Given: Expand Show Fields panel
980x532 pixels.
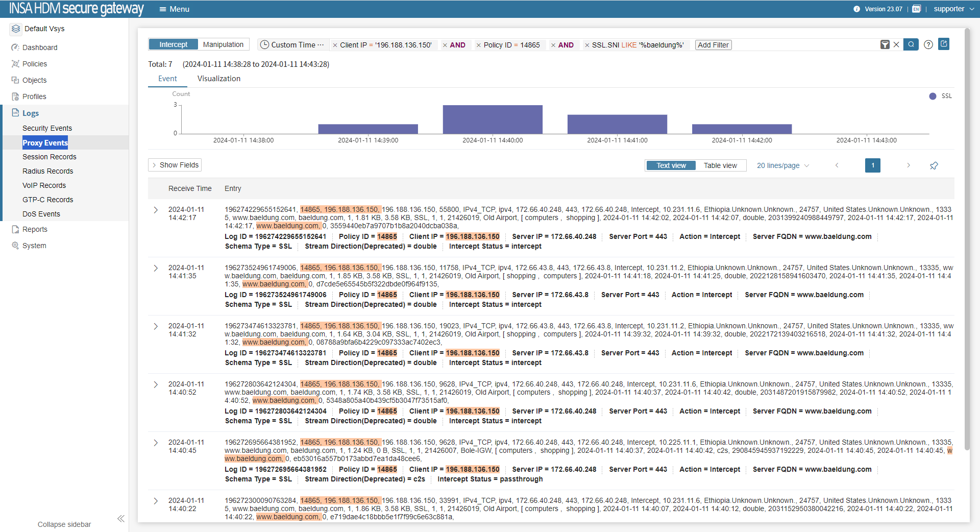Looking at the screenshot, I should (175, 165).
